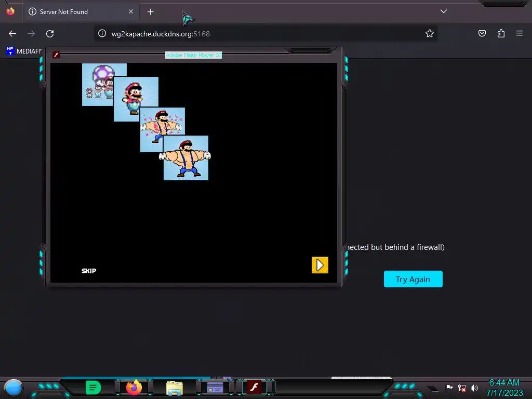This screenshot has height=399, width=532.
Task: Reload the current page
Action: coord(50,34)
